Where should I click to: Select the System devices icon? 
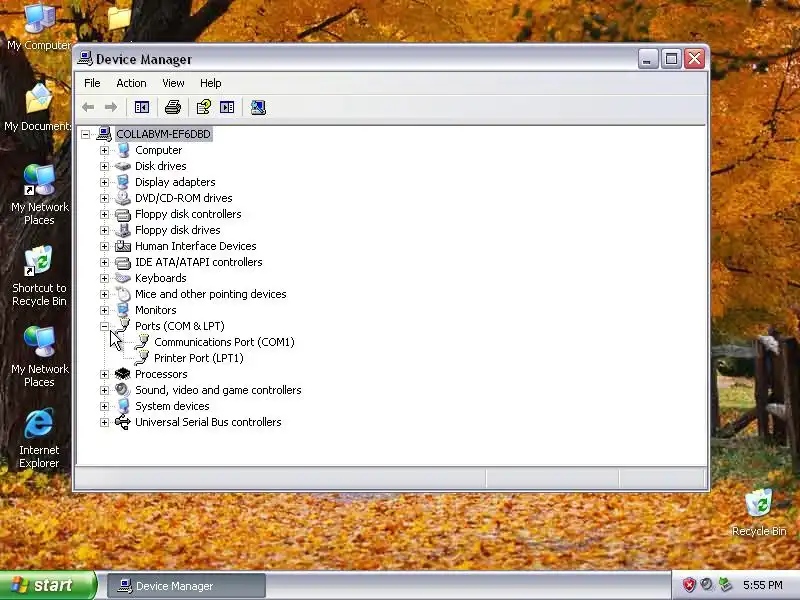[x=122, y=406]
